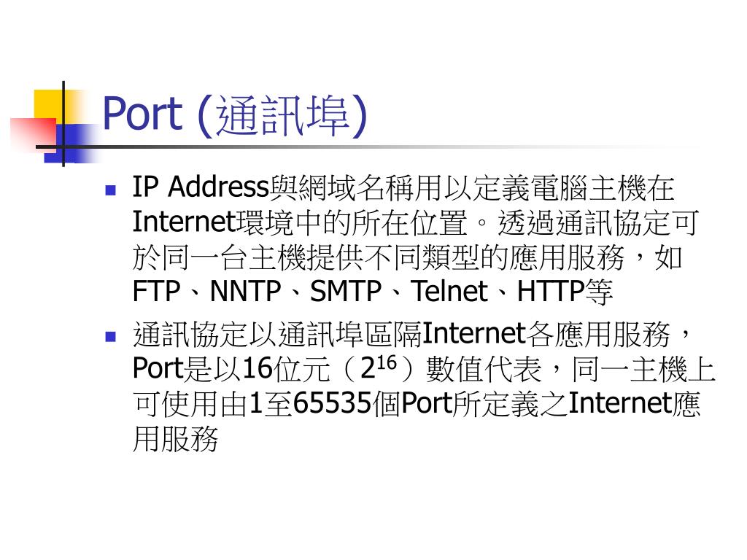
Task: Click the number '65535' in second bullet
Action: 332,402
